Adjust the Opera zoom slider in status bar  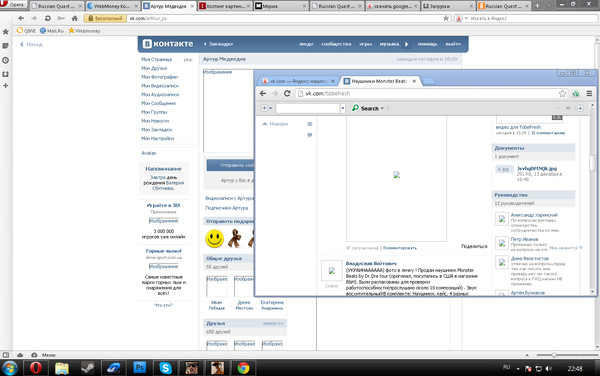click(553, 355)
